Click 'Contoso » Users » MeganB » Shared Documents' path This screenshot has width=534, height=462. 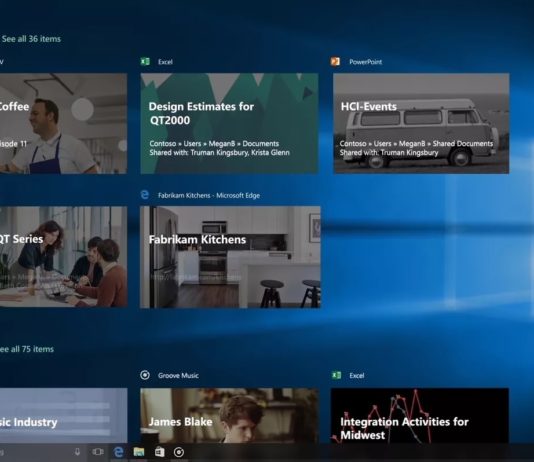click(x=416, y=144)
